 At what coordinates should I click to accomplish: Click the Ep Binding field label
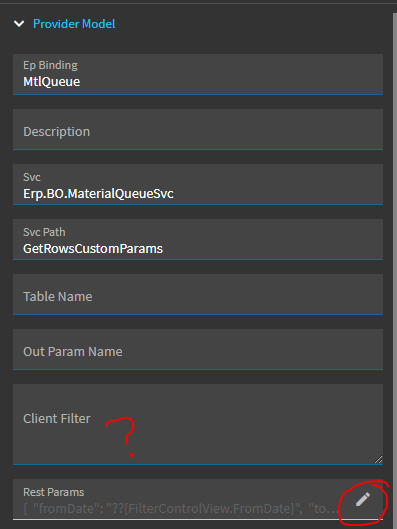(x=50, y=65)
